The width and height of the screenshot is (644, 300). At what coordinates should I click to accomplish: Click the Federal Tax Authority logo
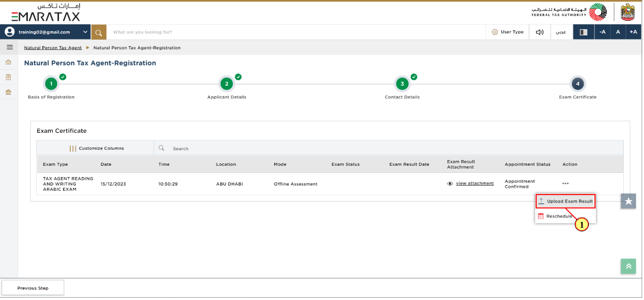[x=570, y=12]
